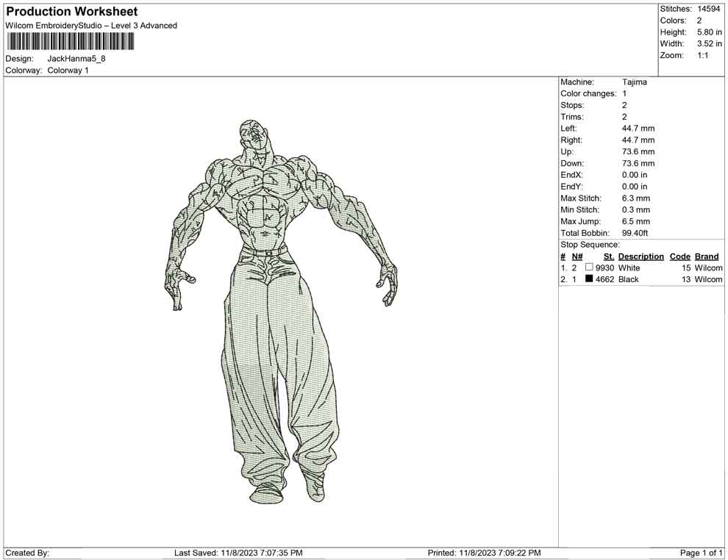Click the Stop Sequence heading
728x560 pixels.
point(590,245)
